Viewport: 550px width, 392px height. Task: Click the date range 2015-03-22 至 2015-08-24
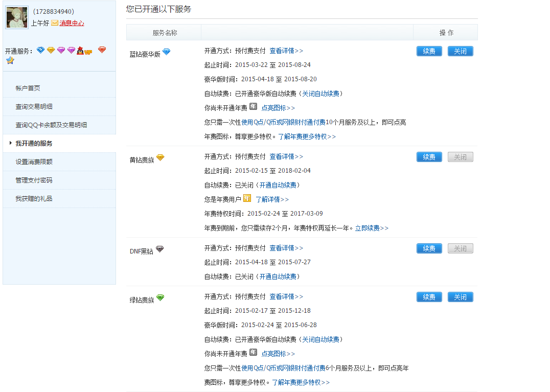click(x=273, y=65)
